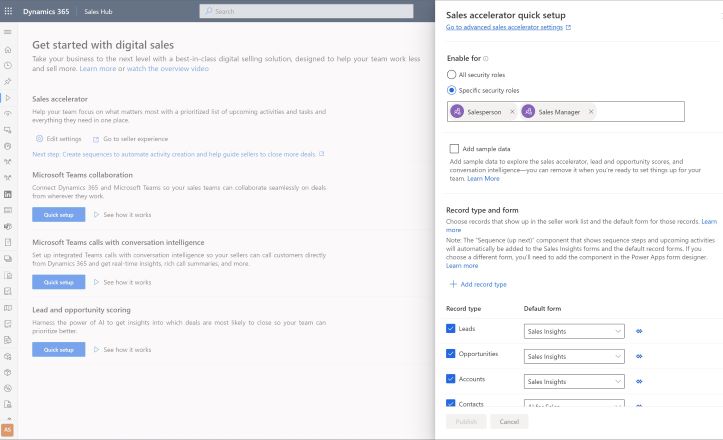The height and width of the screenshot is (440, 723).
Task: Click Learn More under Add sample data
Action: (x=483, y=178)
